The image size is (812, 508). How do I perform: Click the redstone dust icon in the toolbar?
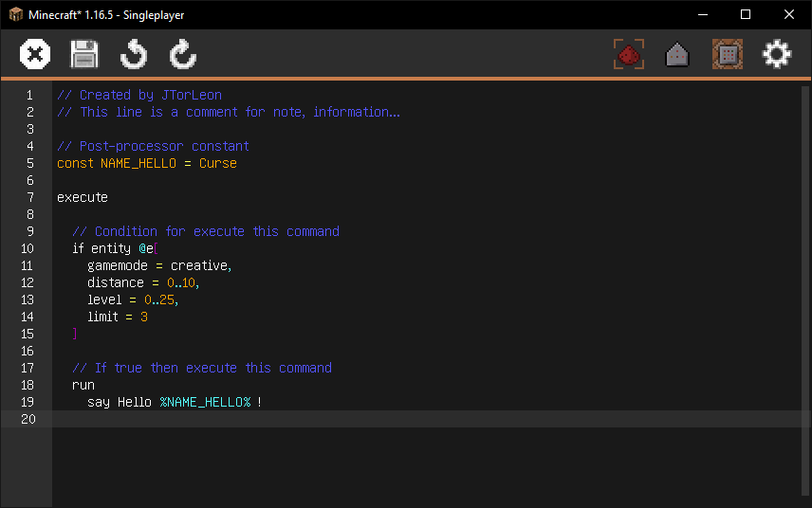tap(629, 54)
